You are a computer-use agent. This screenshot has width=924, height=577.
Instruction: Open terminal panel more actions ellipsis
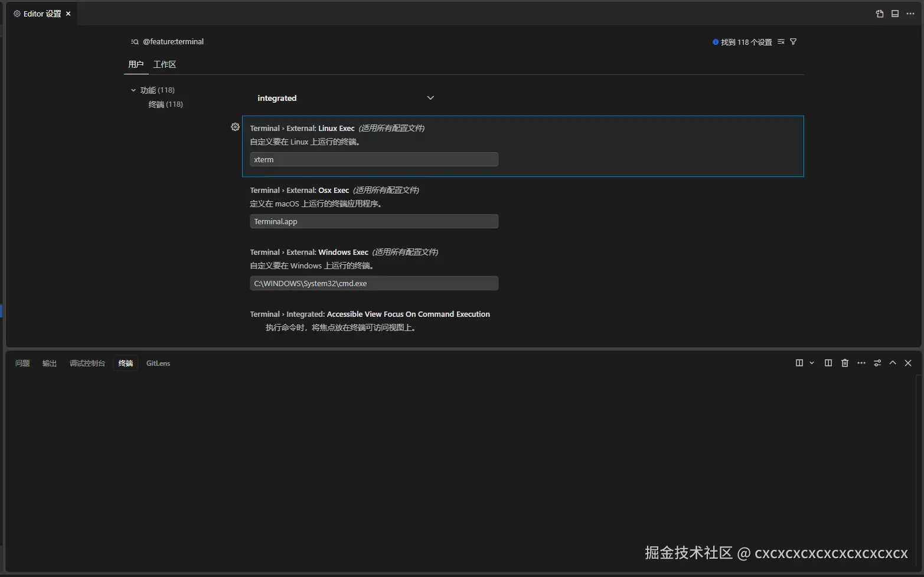click(861, 363)
